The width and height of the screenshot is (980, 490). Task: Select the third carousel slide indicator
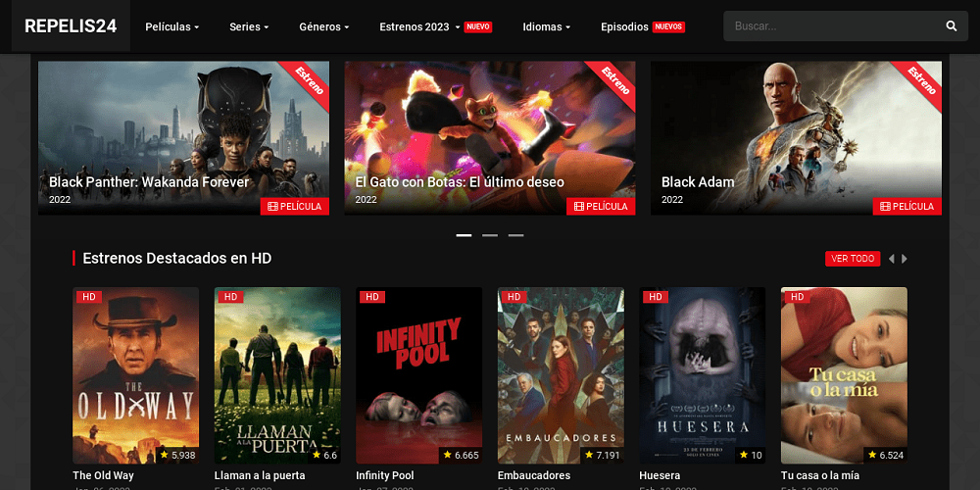click(515, 235)
